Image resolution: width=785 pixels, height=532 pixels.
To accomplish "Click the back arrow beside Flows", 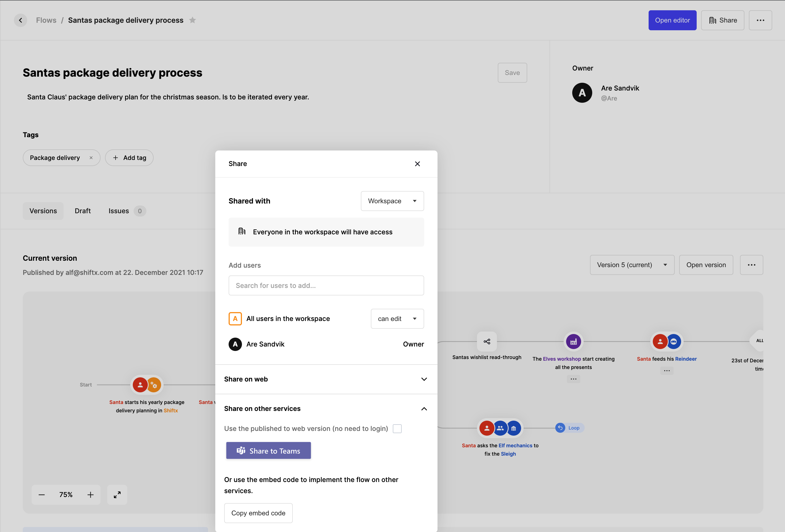I will (x=21, y=20).
